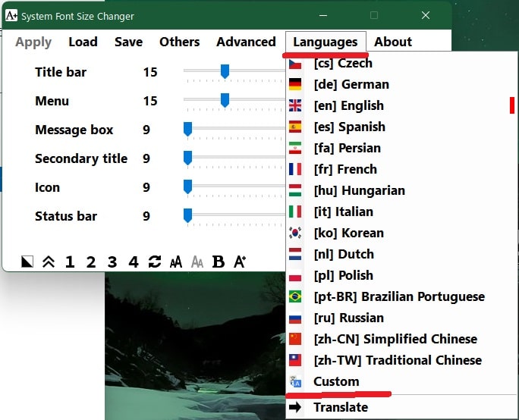Click the Italian flag icon
The height and width of the screenshot is (420, 519).
(x=295, y=212)
